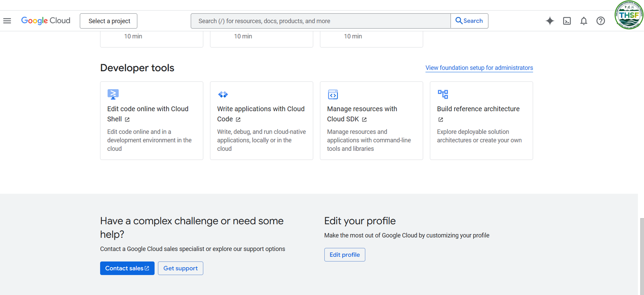
Task: Click the Cloud Shell monitor icon
Action: (113, 94)
